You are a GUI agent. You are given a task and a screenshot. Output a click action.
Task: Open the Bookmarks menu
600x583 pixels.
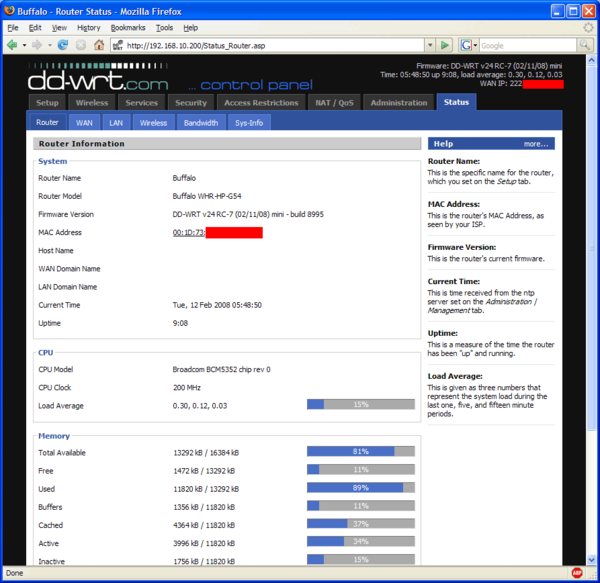127,28
